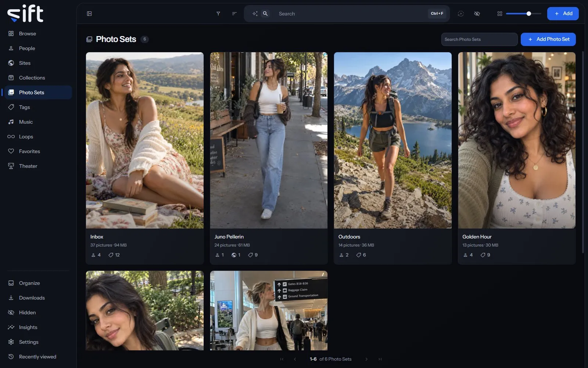Open the Golden Hour photo set thumbnail
This screenshot has height=368, width=588.
(x=517, y=140)
